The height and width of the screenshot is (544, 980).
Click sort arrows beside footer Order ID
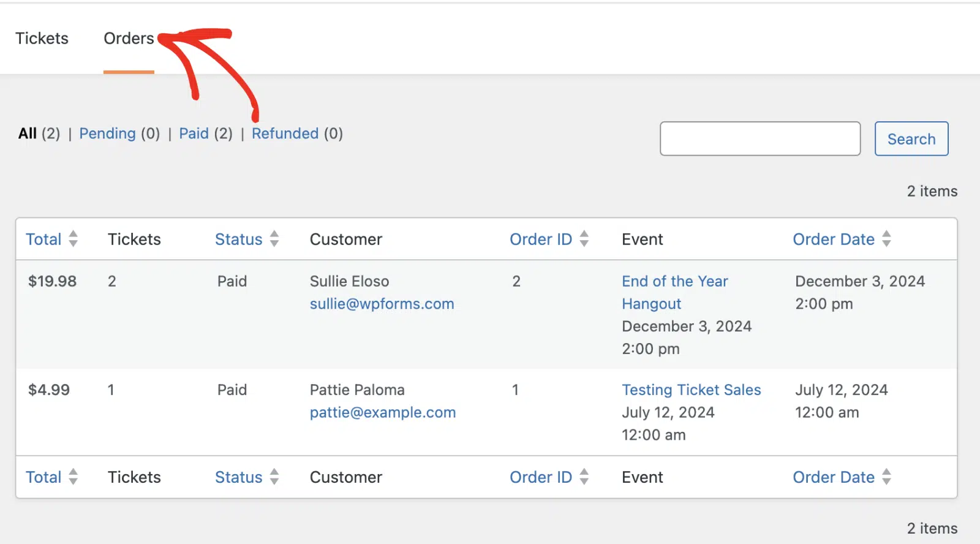(584, 477)
